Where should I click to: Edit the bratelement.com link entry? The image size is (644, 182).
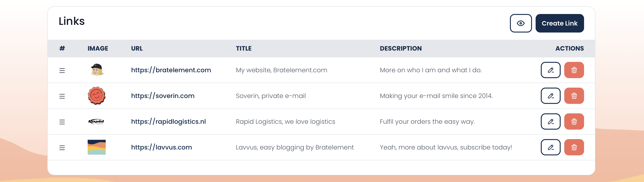click(x=551, y=70)
